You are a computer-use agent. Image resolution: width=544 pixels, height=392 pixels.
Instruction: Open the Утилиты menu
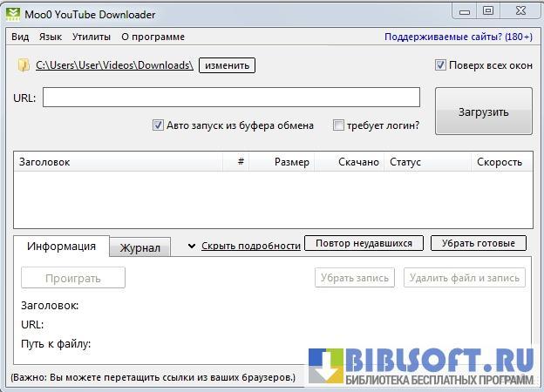click(92, 37)
